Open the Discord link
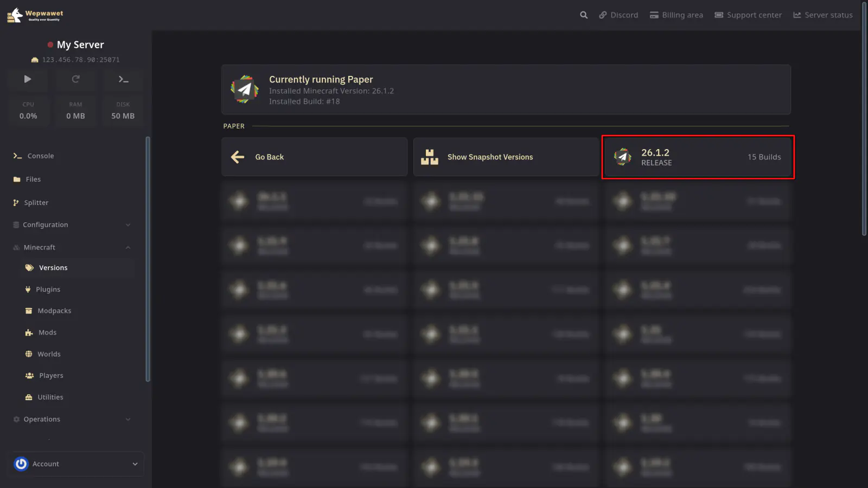The height and width of the screenshot is (488, 868). coord(618,15)
